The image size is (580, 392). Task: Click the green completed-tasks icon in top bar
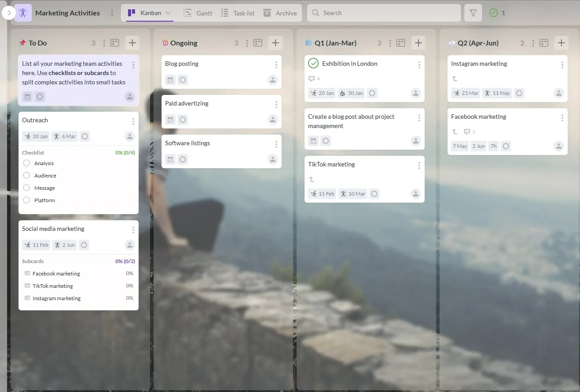(494, 13)
